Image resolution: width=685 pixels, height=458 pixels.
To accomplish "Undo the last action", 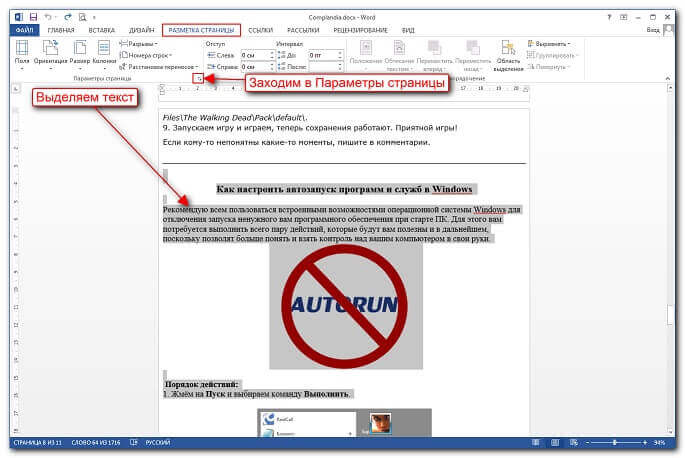I will 48,17.
